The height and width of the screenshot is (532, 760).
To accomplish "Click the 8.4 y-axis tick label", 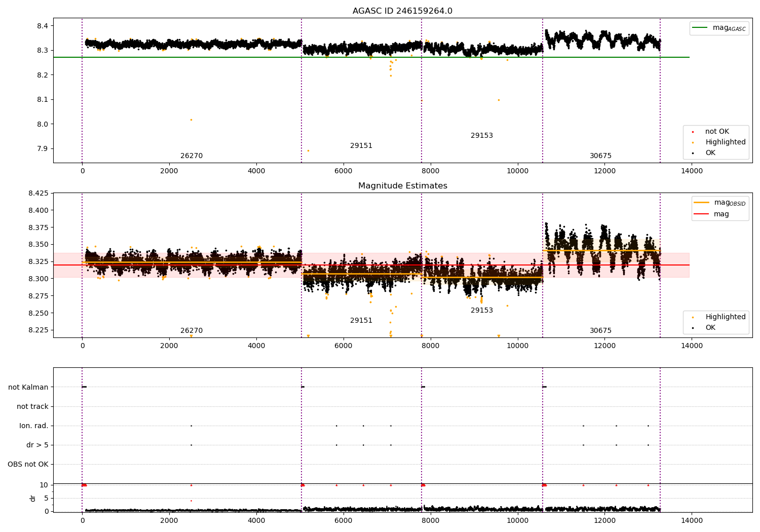I will click(x=42, y=26).
